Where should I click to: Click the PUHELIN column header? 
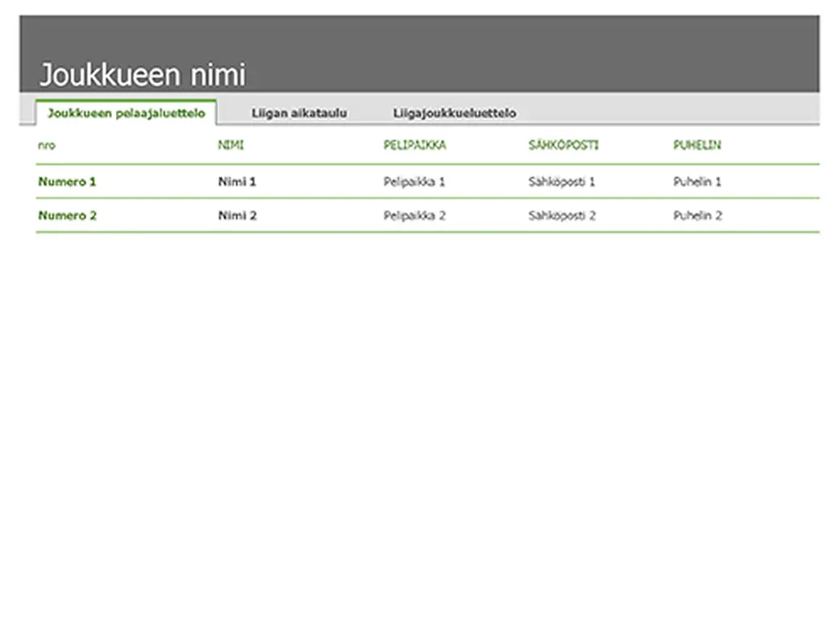[696, 145]
